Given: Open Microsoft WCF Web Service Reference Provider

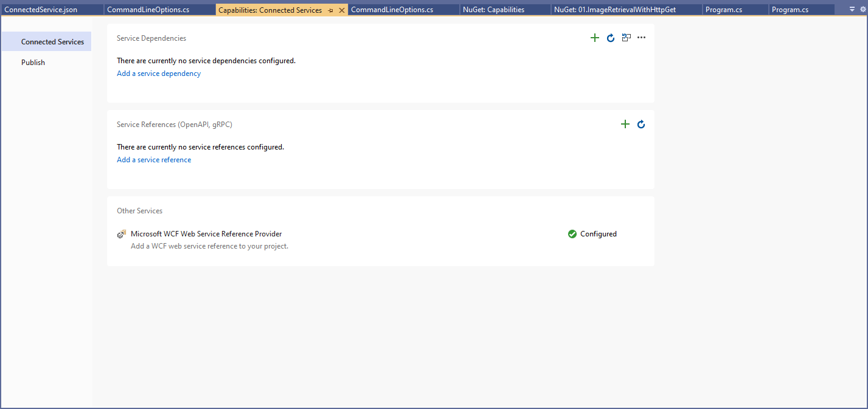Looking at the screenshot, I should [206, 234].
